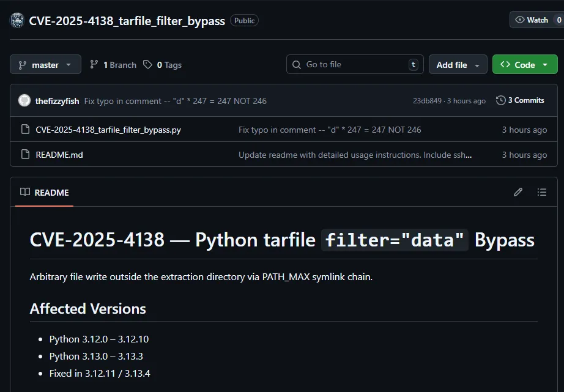Expand the Add file dropdown
564x392 pixels.
click(458, 65)
